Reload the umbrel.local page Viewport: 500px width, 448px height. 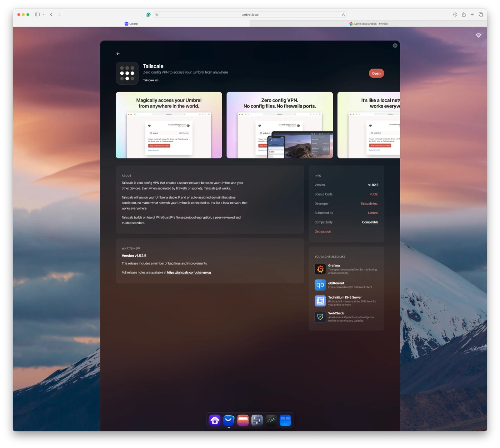coord(343,15)
